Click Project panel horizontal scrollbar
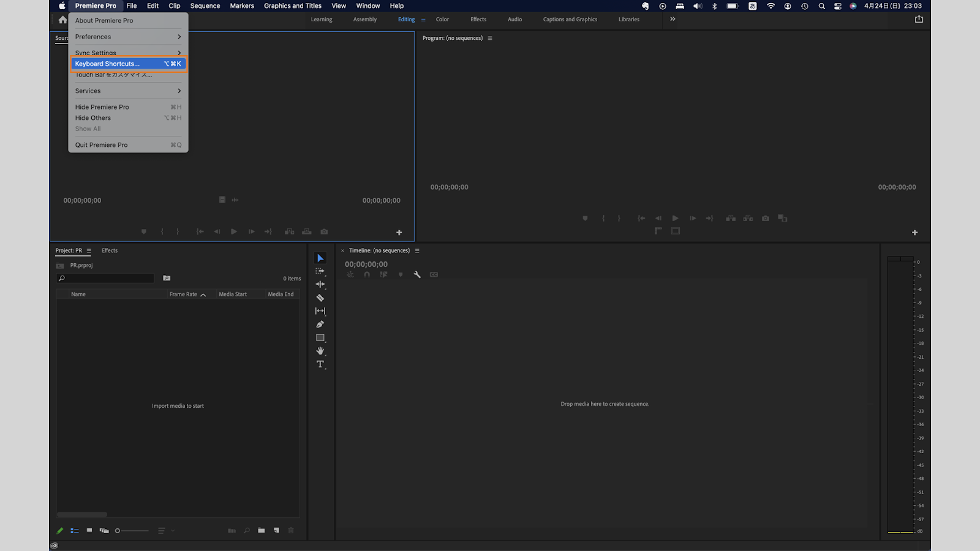Image resolution: width=980 pixels, height=551 pixels. 82,514
